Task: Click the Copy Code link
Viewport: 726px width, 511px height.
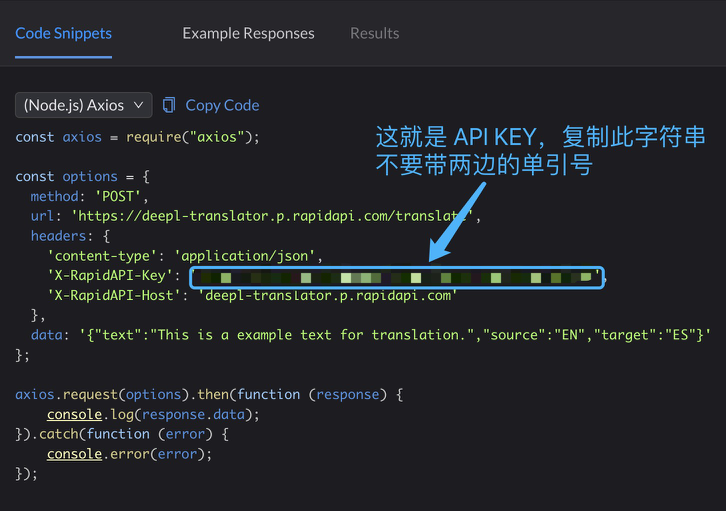Action: (x=222, y=105)
